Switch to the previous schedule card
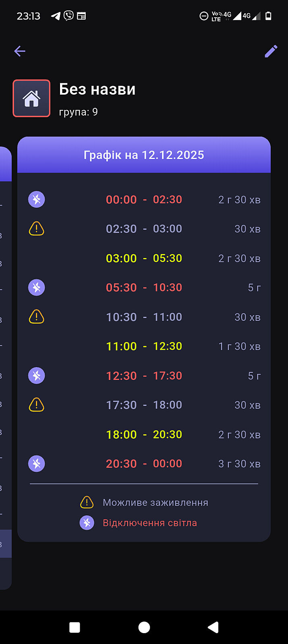This screenshot has height=644, width=288. (x=5, y=362)
